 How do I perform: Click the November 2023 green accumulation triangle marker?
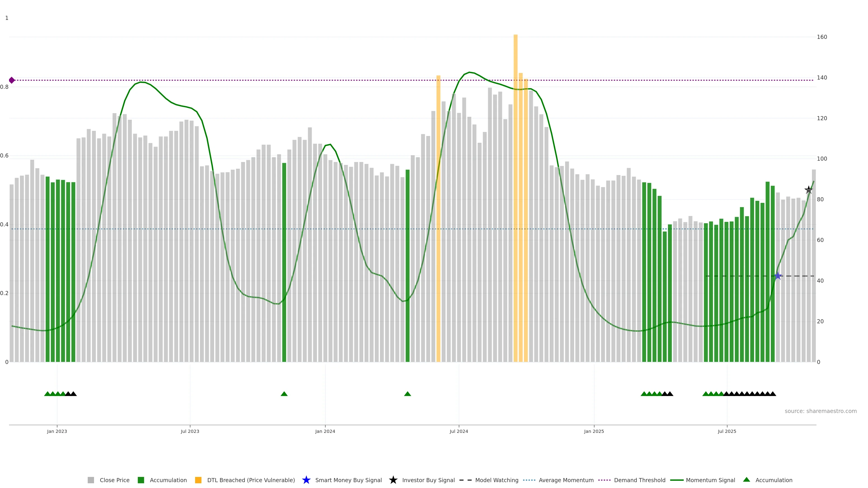[x=284, y=394]
